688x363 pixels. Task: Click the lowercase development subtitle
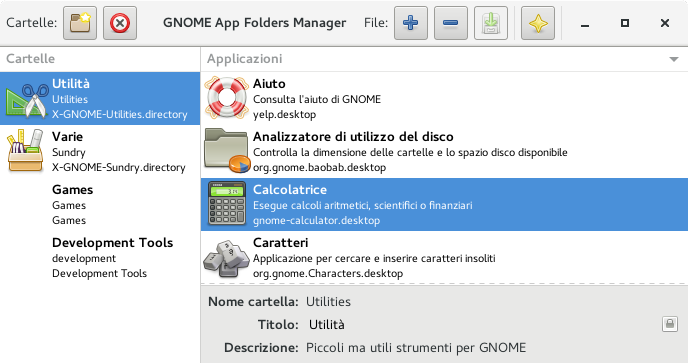click(x=84, y=258)
